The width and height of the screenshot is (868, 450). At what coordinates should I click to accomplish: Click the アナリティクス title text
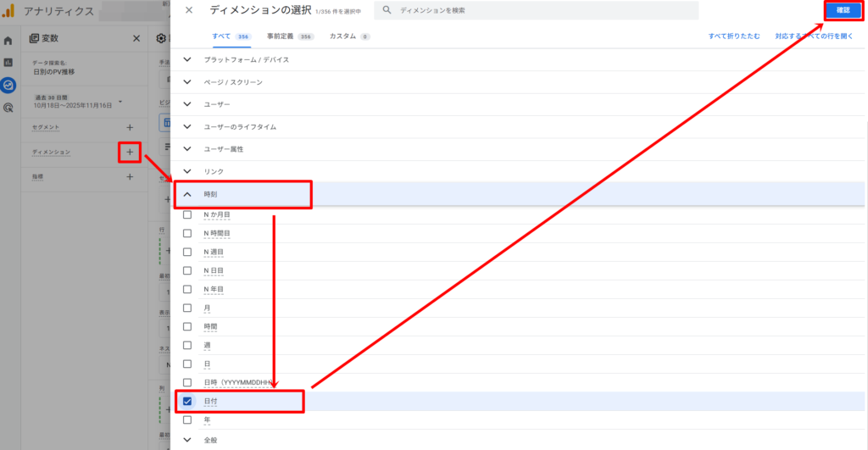tap(58, 11)
